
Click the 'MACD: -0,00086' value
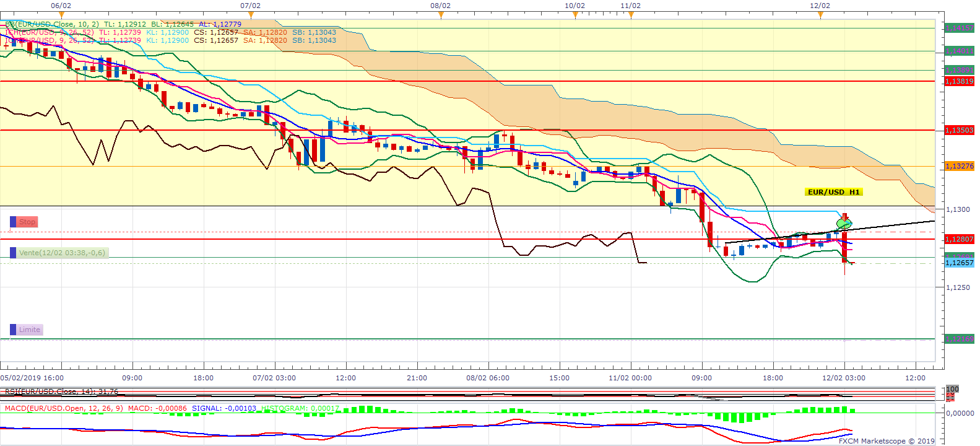[x=157, y=408]
